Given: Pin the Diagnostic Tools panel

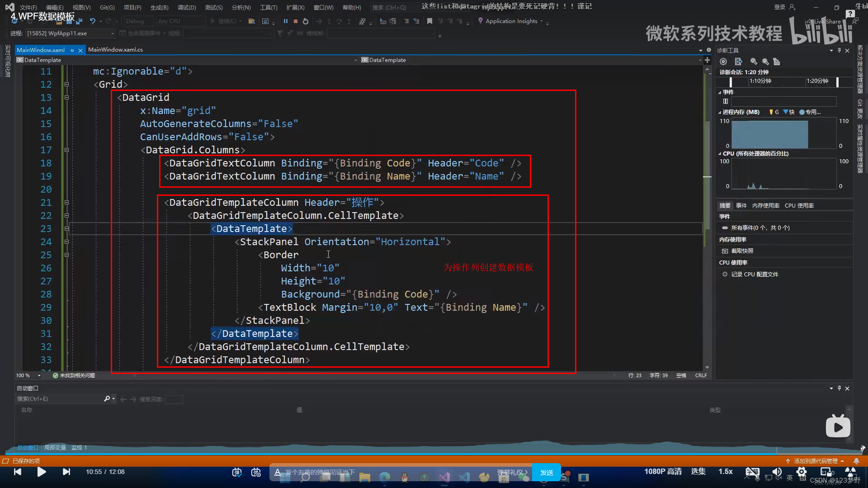Looking at the screenshot, I should [x=840, y=50].
